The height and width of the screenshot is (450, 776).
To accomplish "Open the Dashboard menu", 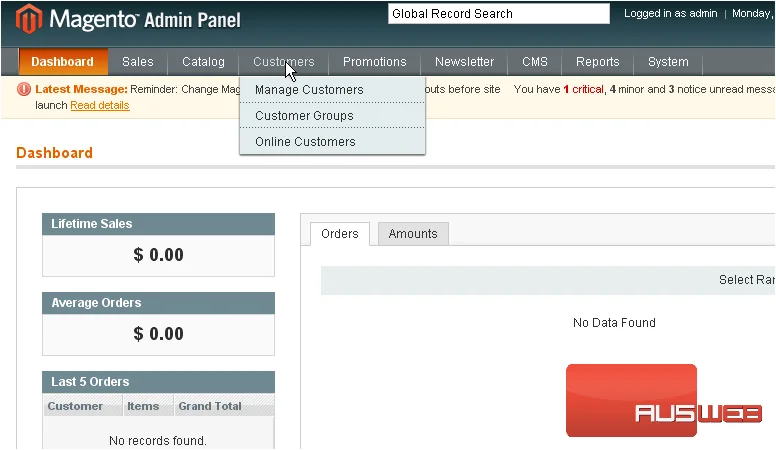I will 63,62.
